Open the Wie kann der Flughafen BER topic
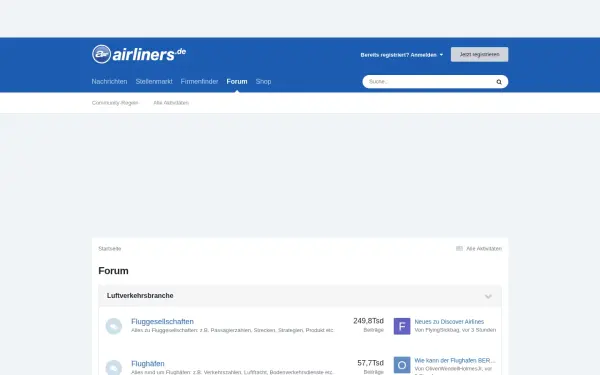This screenshot has height=375, width=600. [455, 360]
